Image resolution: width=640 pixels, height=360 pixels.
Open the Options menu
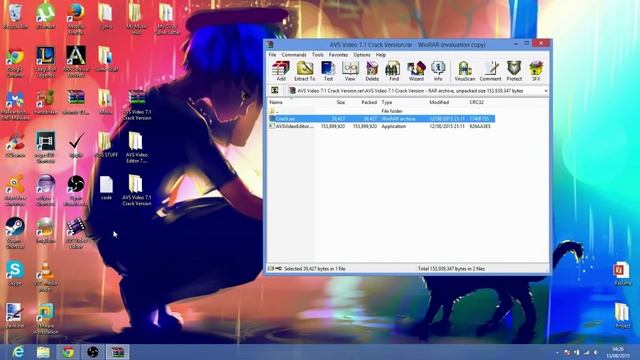pos(362,55)
